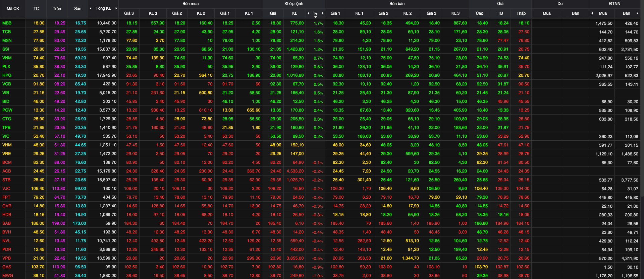
Task: Click VPB matched volume 3,855,00
Action: (x=295, y=258)
